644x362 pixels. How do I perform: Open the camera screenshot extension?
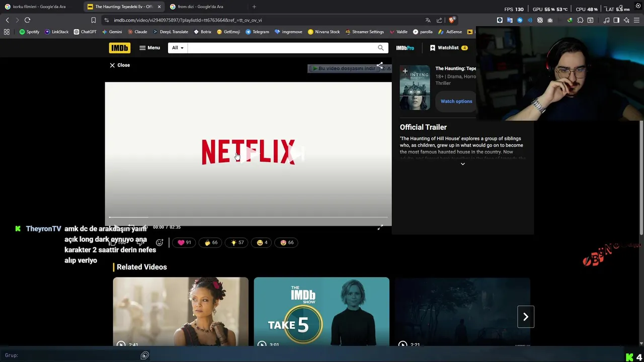tap(550, 20)
